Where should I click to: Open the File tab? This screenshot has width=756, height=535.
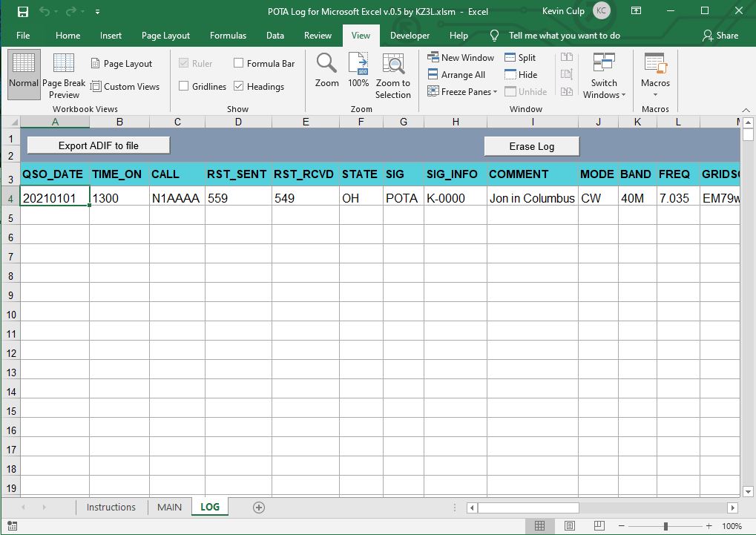pos(23,35)
